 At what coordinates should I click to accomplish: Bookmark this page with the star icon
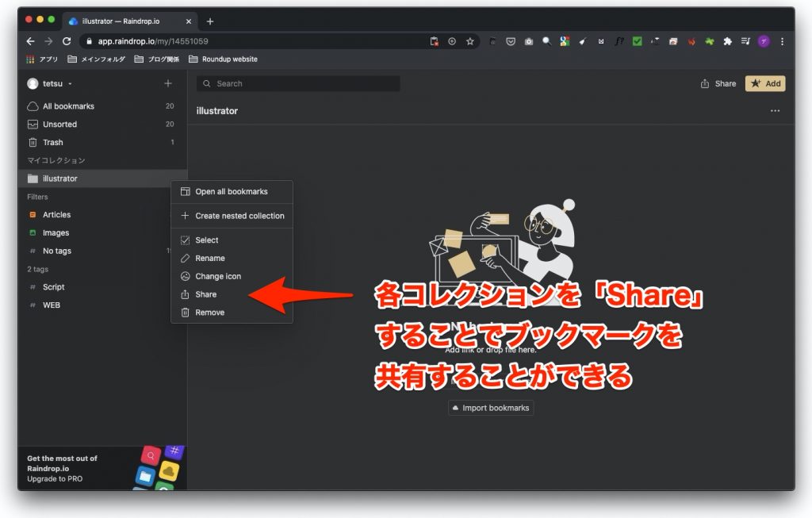click(x=469, y=41)
